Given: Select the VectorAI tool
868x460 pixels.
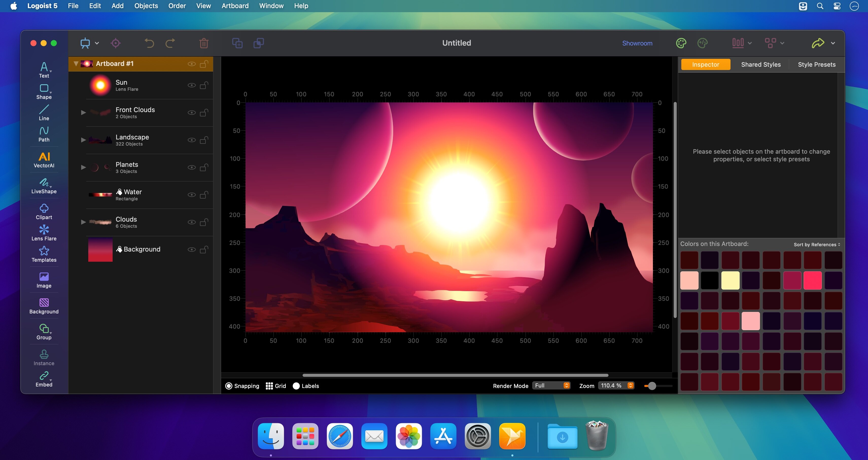Looking at the screenshot, I should pos(44,160).
